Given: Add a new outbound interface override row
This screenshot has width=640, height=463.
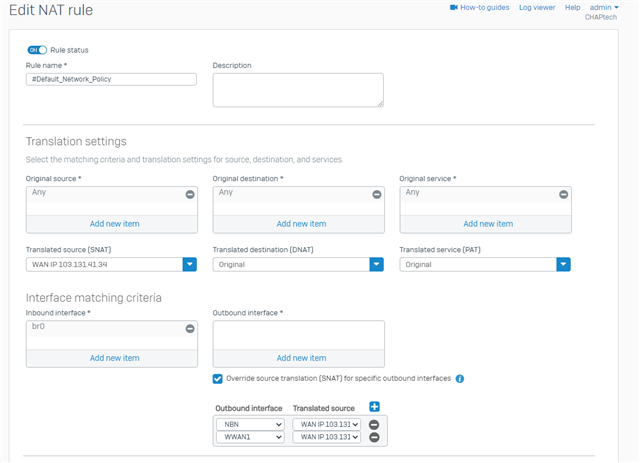Looking at the screenshot, I should (x=374, y=407).
